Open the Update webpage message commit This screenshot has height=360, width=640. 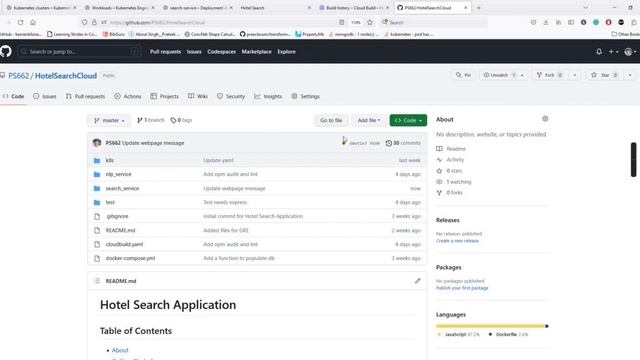(153, 143)
